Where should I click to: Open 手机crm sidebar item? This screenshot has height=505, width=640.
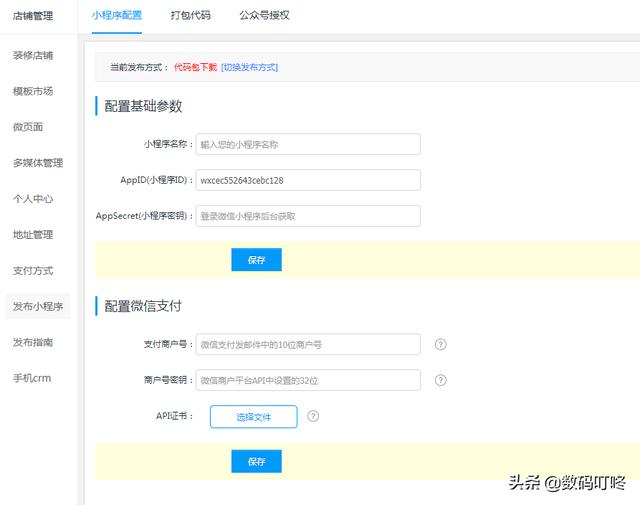(x=32, y=378)
